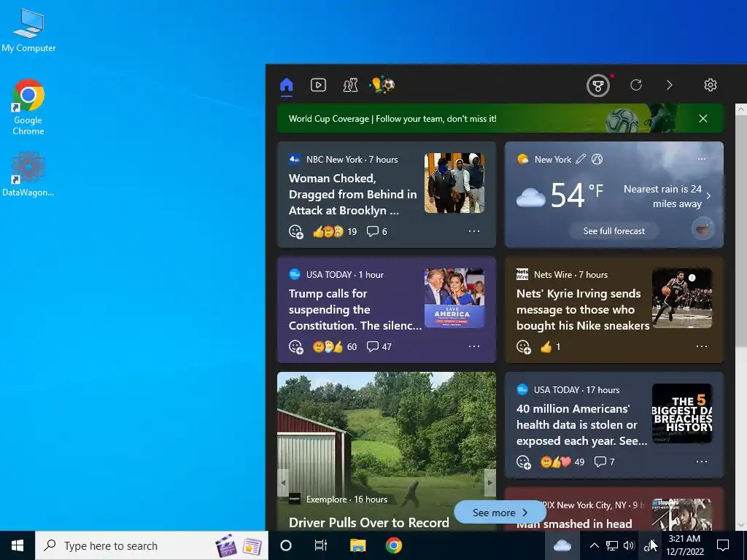
Task: Launch Chrome from the taskbar
Action: 393,545
